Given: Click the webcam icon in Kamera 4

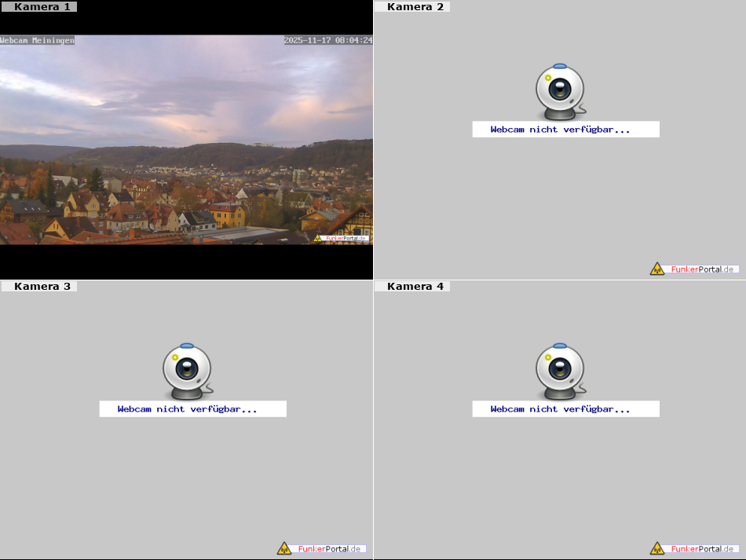Looking at the screenshot, I should [x=560, y=369].
